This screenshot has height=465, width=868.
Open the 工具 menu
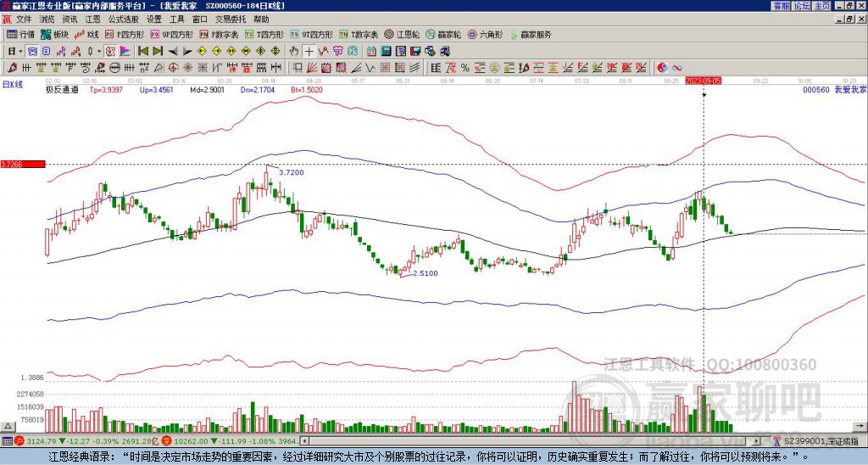tap(177, 20)
